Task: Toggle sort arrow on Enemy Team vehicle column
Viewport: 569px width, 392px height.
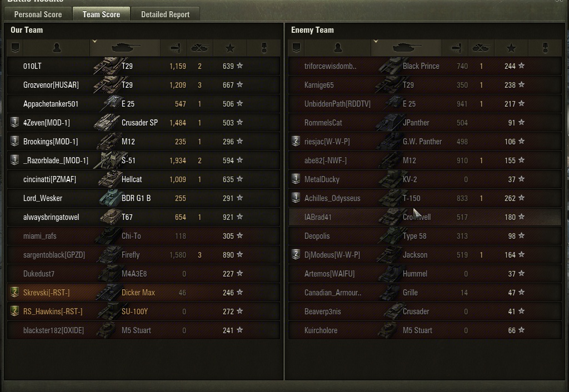Action: pyautogui.click(x=376, y=42)
